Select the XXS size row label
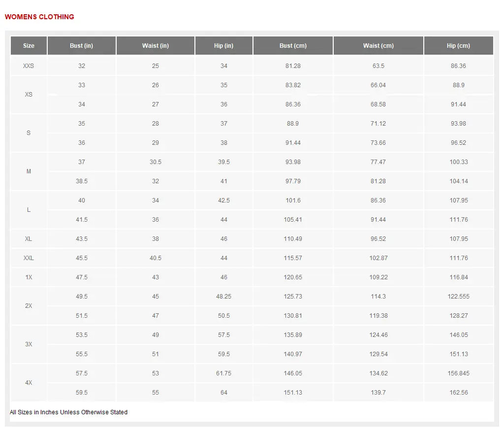The height and width of the screenshot is (434, 504). 29,66
